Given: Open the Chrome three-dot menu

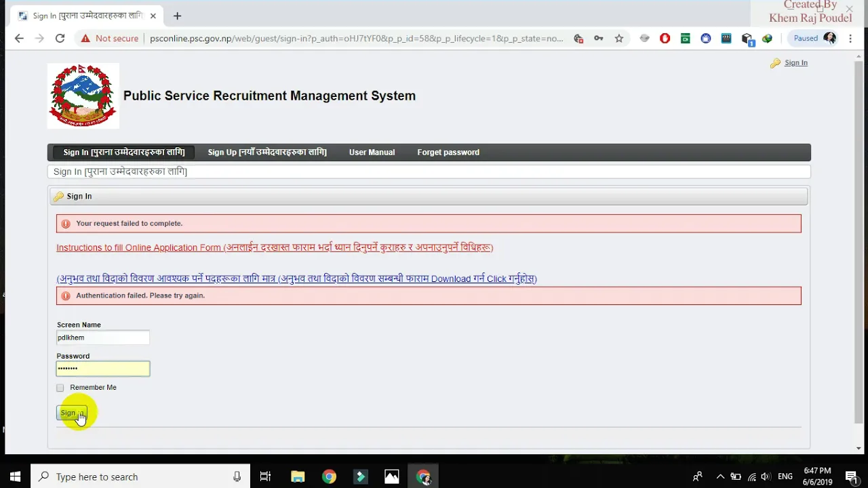Looking at the screenshot, I should (851, 39).
